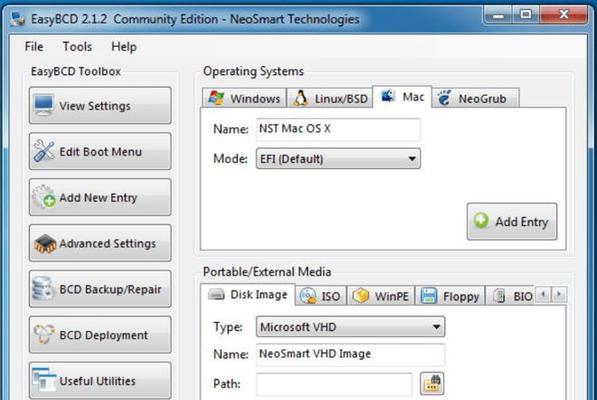Show more media tabs with right arrow

click(559, 294)
